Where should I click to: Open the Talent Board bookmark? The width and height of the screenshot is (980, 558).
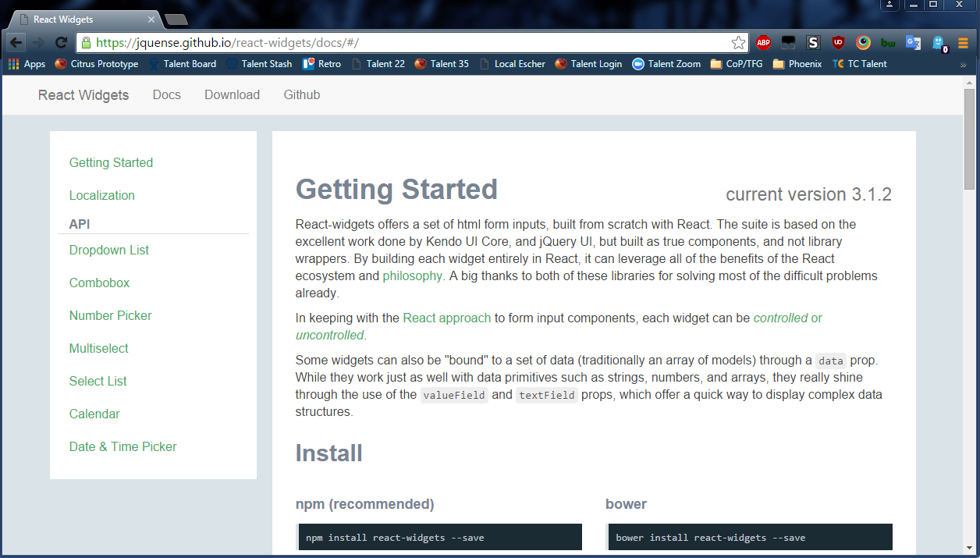(182, 64)
